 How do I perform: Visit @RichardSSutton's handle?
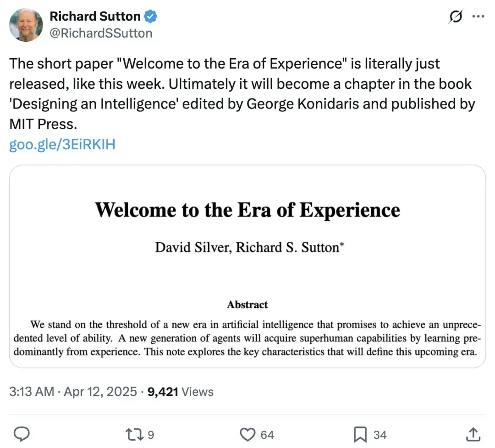point(102,33)
